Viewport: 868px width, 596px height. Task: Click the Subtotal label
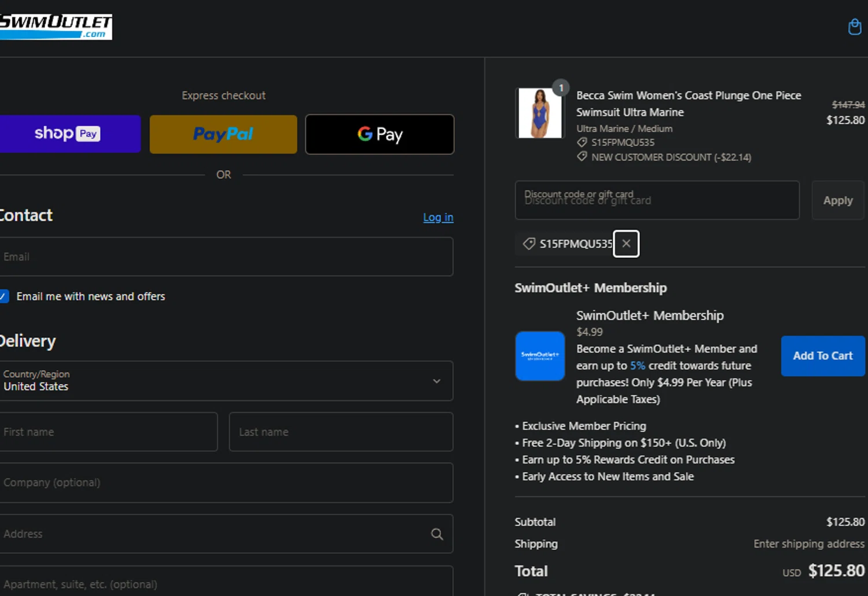[535, 522]
